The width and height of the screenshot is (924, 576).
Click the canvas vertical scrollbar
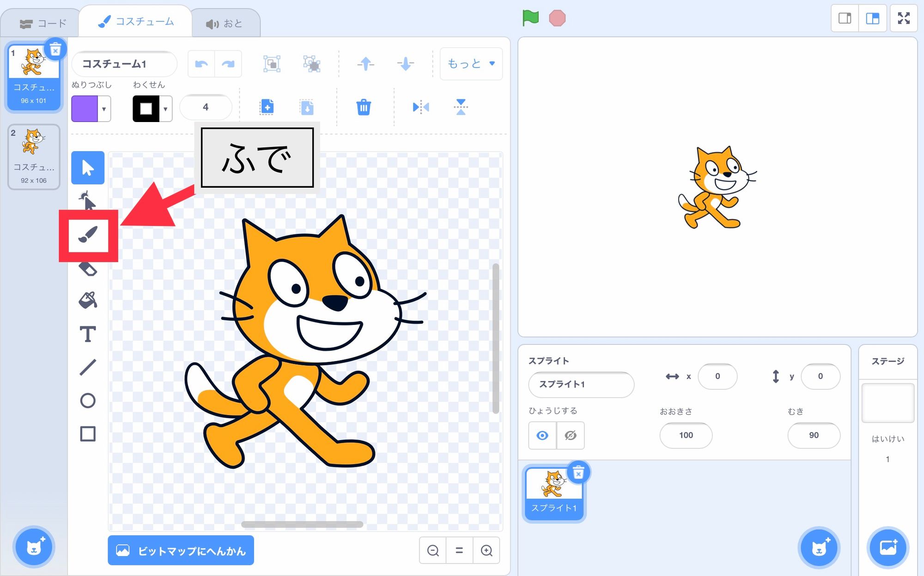click(x=496, y=338)
